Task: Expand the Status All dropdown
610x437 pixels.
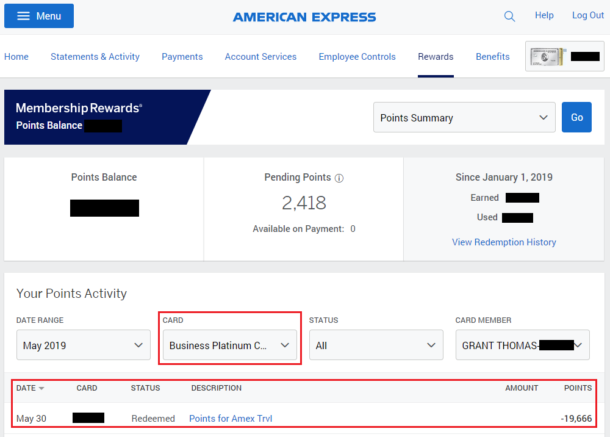Action: [376, 345]
